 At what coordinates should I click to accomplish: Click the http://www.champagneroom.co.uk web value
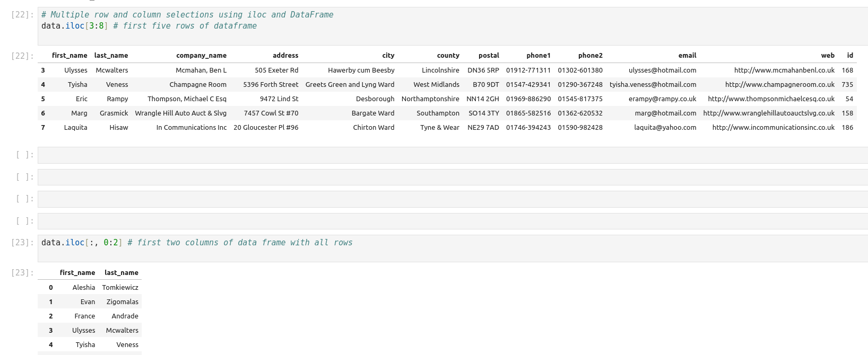pyautogui.click(x=779, y=85)
